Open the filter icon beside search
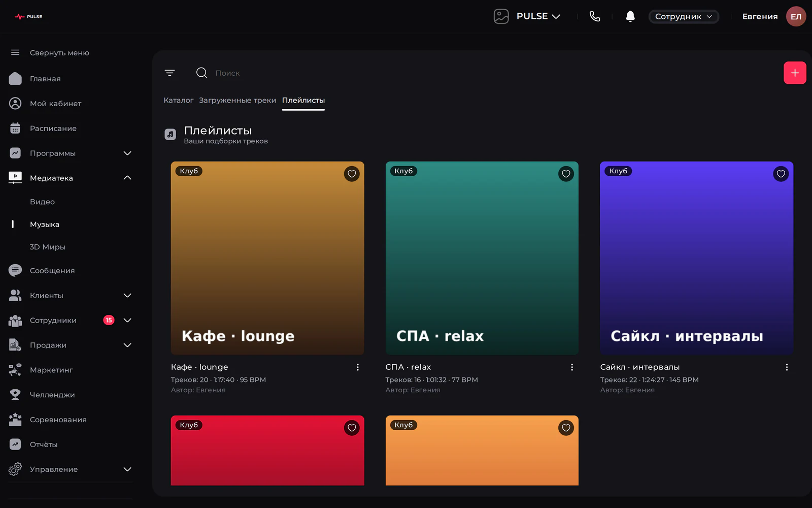Image resolution: width=812 pixels, height=508 pixels. pyautogui.click(x=170, y=73)
